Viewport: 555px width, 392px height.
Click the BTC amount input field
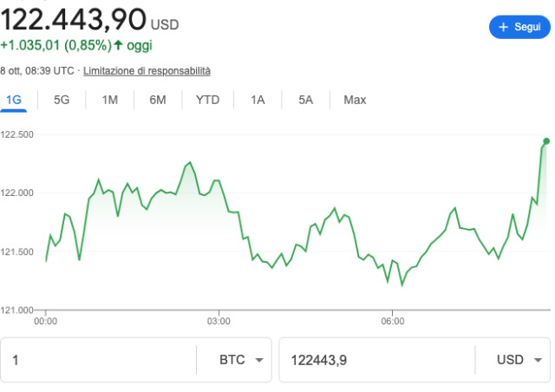98,360
